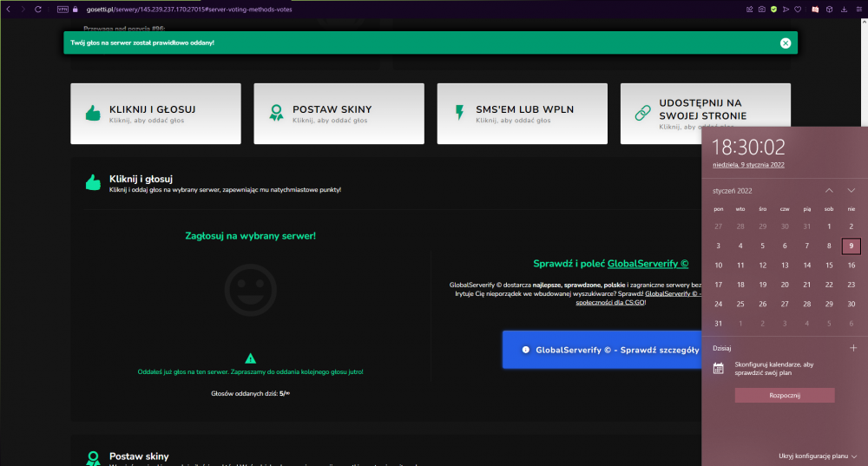Image resolution: width=868 pixels, height=466 pixels.
Task: Select calendar day 20 in January
Action: (x=785, y=285)
